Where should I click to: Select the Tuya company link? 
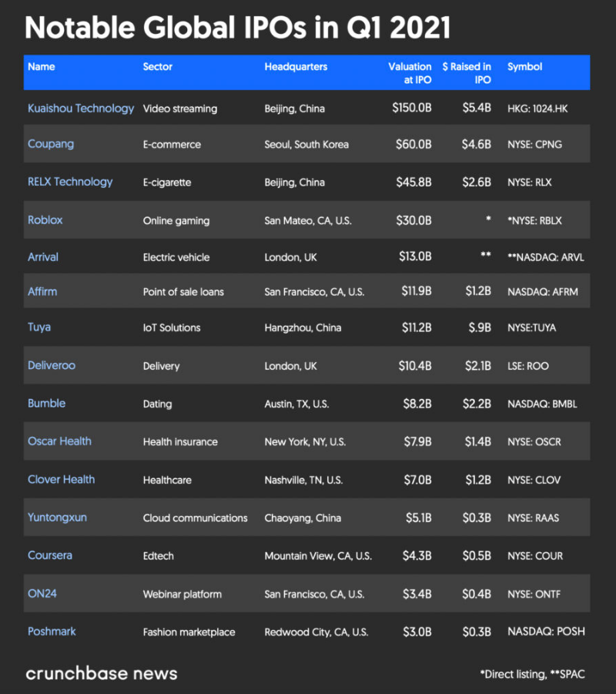[x=39, y=327]
